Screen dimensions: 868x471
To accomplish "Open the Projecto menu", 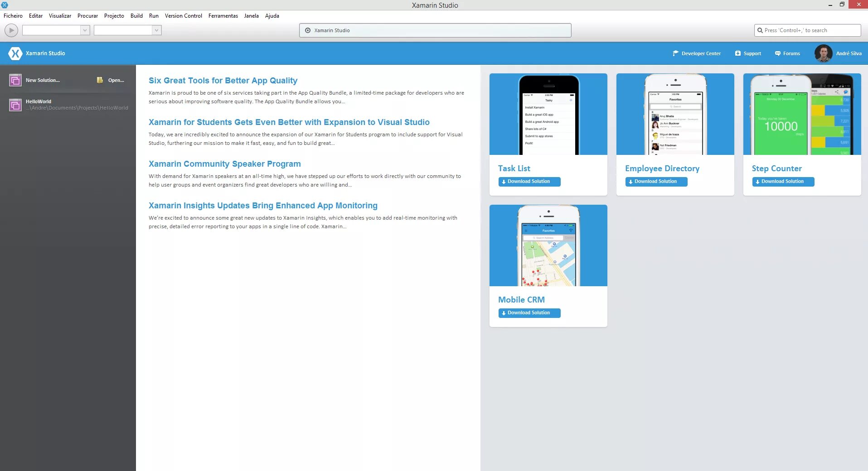I will (x=114, y=16).
